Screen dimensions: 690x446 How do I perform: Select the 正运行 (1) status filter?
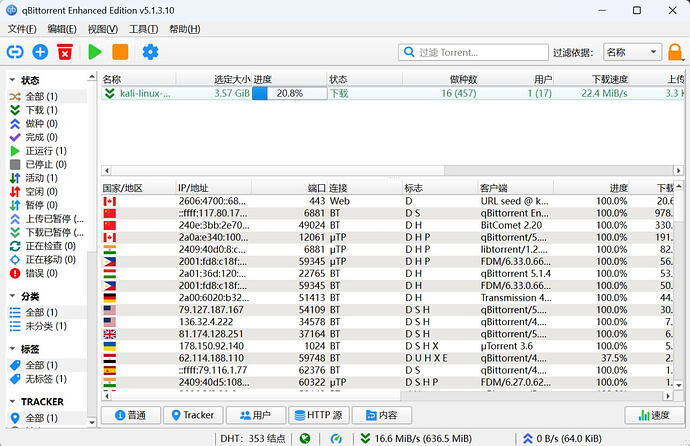point(46,151)
